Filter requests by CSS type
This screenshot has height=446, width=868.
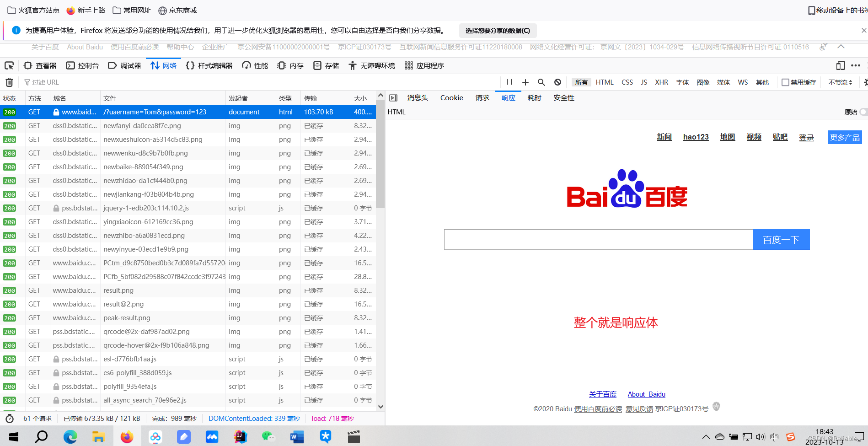click(x=627, y=82)
